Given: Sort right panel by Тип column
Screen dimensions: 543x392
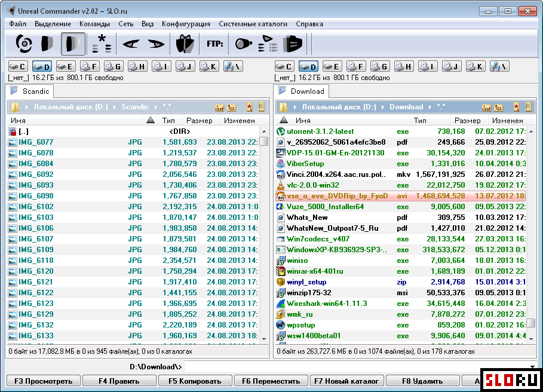Looking at the screenshot, I should coord(430,121).
